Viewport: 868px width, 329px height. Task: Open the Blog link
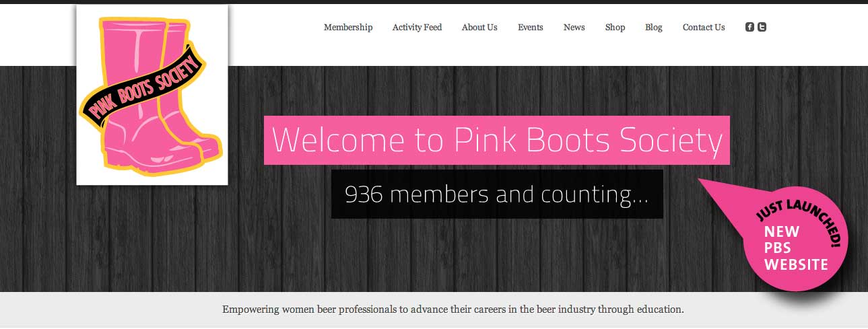coord(654,28)
